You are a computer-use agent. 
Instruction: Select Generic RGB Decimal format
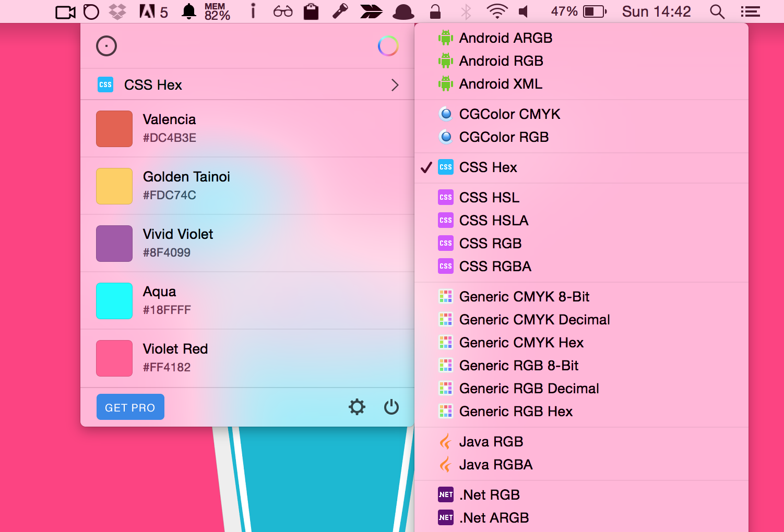tap(581, 389)
